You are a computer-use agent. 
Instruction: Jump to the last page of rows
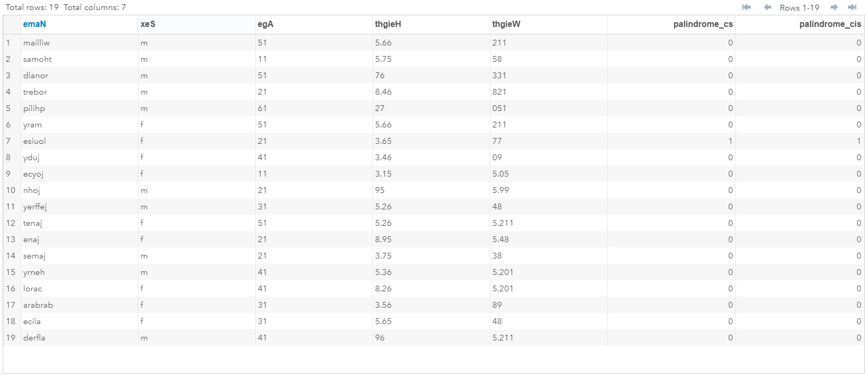852,7
